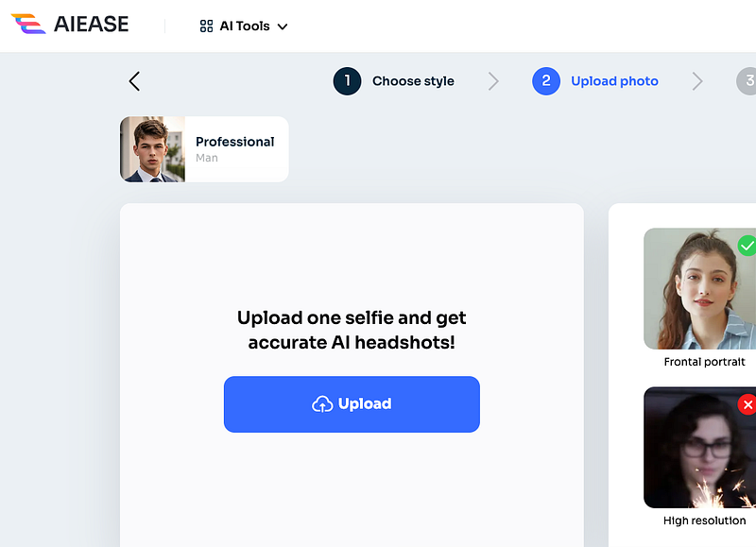
Task: Click the AI Tools grid icon
Action: click(207, 26)
